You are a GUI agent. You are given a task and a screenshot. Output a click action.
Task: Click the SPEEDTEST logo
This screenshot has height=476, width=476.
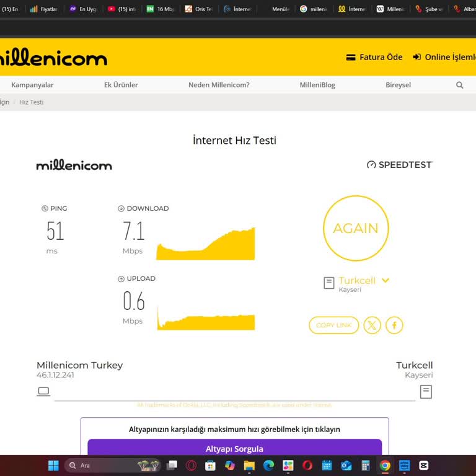400,165
